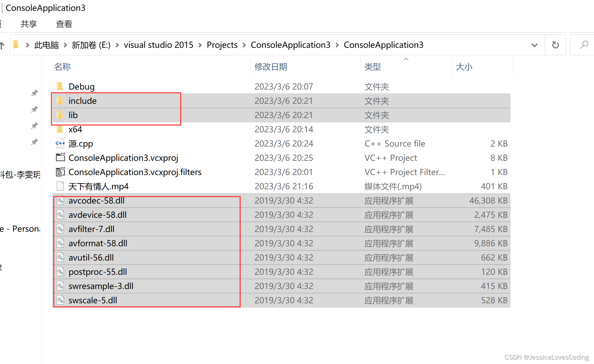Click ConsoleApplication3.vcxproj file name
The width and height of the screenshot is (594, 364).
[123, 158]
